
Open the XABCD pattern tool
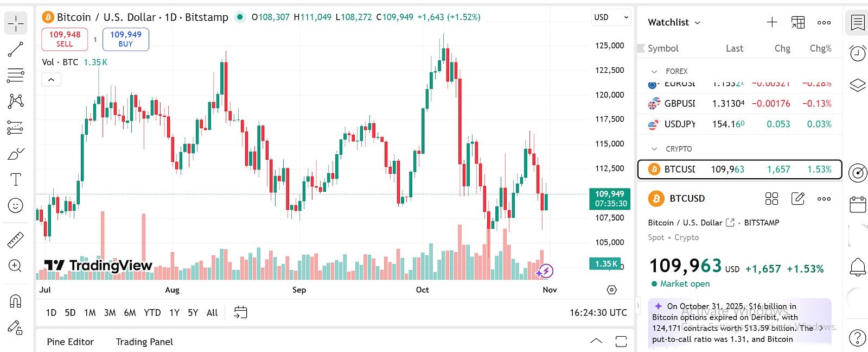15,102
